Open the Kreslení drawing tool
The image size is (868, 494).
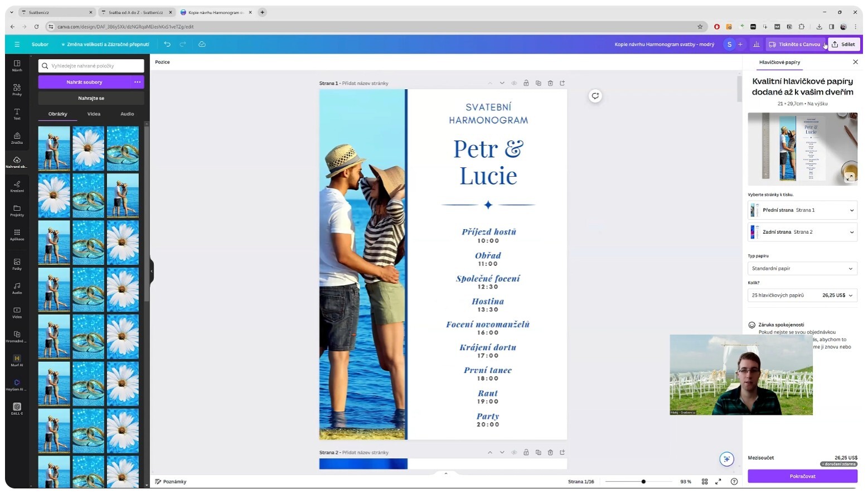coord(17,186)
